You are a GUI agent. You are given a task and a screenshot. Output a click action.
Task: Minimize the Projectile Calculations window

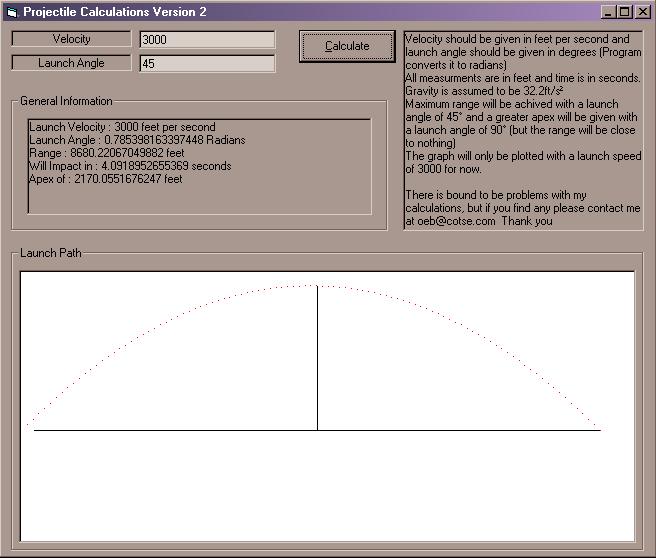pos(608,12)
